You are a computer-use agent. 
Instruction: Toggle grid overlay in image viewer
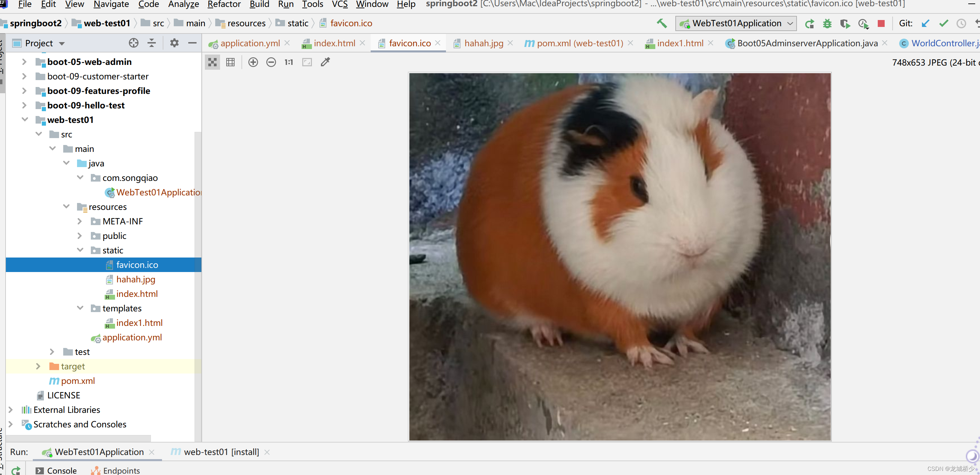pos(230,62)
